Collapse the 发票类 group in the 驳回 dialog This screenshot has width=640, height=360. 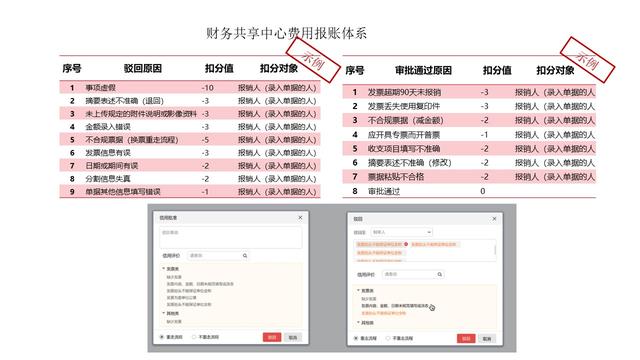pos(358,290)
